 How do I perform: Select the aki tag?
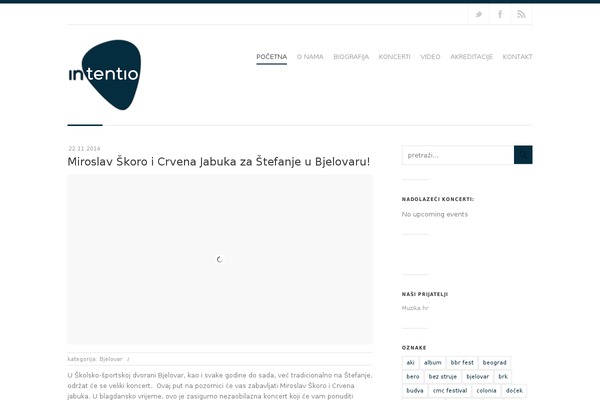[411, 362]
